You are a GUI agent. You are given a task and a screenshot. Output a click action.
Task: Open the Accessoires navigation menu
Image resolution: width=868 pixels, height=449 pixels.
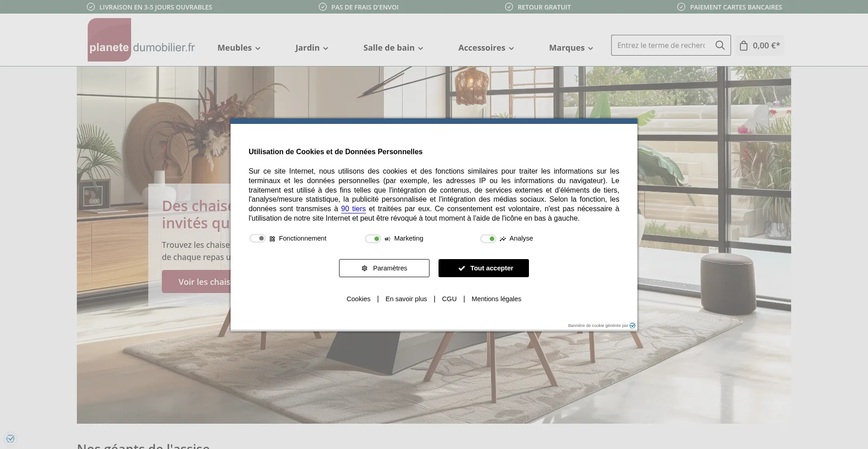[486, 47]
